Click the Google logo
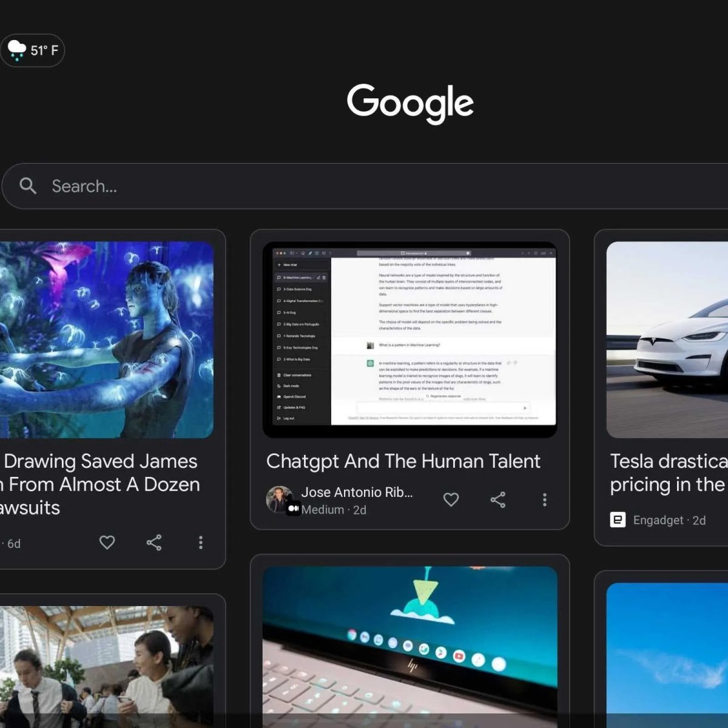Image resolution: width=728 pixels, height=728 pixels. tap(410, 103)
